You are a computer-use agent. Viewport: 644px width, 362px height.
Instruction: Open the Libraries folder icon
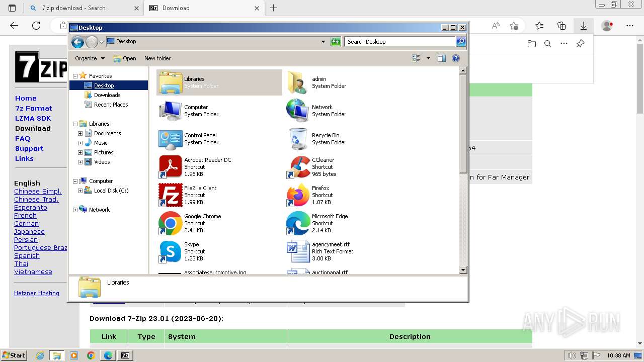click(x=171, y=82)
